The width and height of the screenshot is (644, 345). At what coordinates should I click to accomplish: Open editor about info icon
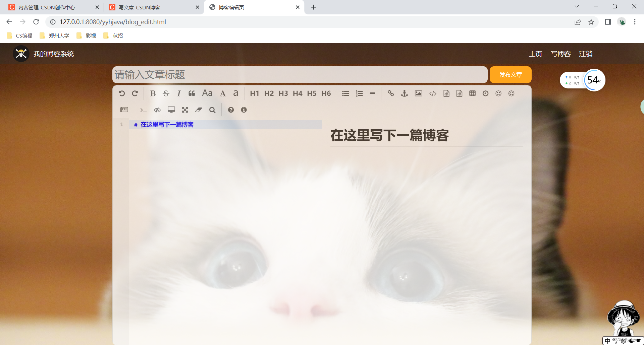tap(244, 110)
